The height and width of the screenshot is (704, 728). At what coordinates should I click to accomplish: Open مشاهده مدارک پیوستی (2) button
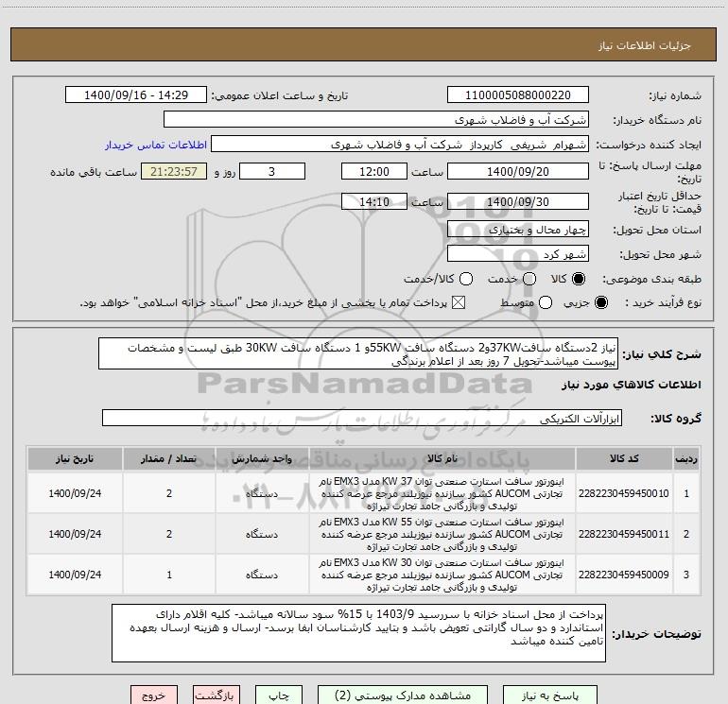tap(403, 695)
